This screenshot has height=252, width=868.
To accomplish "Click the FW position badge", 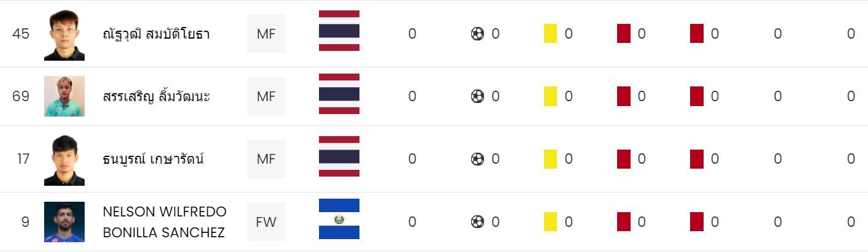I will (266, 222).
